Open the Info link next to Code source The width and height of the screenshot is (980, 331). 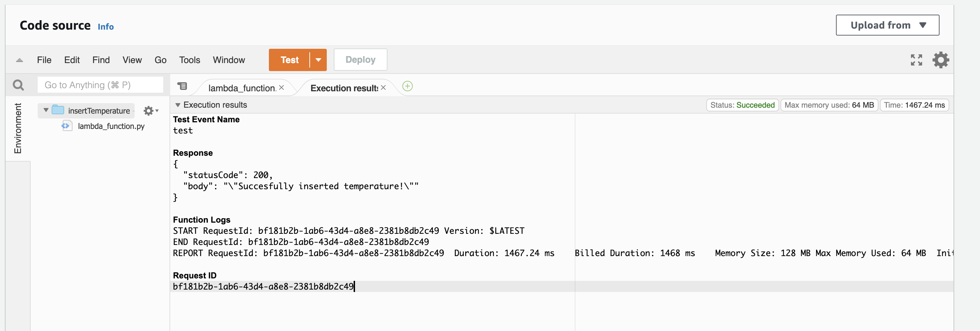[105, 26]
